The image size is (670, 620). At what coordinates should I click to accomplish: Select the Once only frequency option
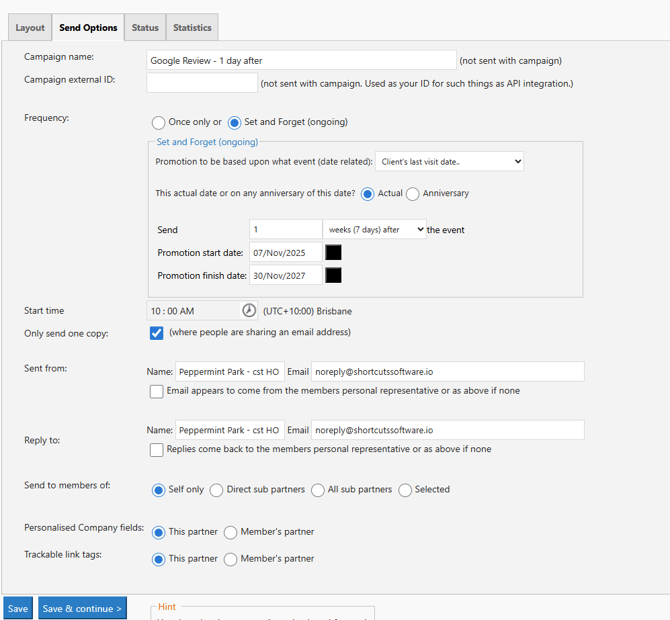158,123
